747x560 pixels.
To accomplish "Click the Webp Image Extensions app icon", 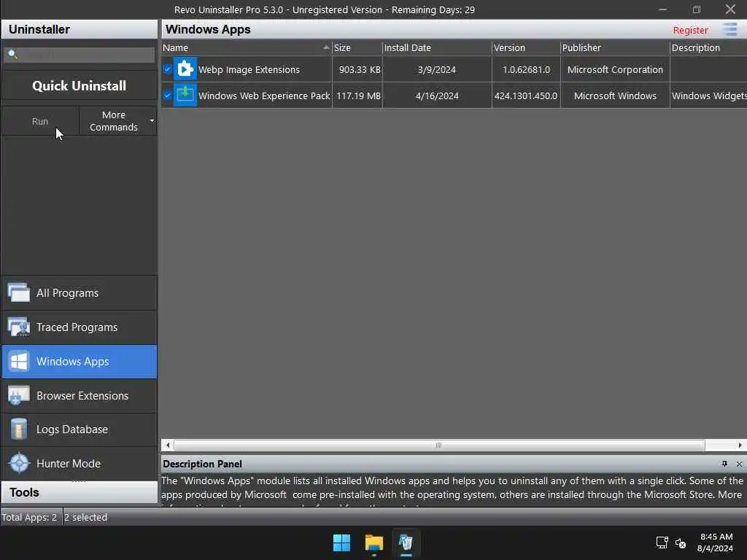I will pos(185,69).
